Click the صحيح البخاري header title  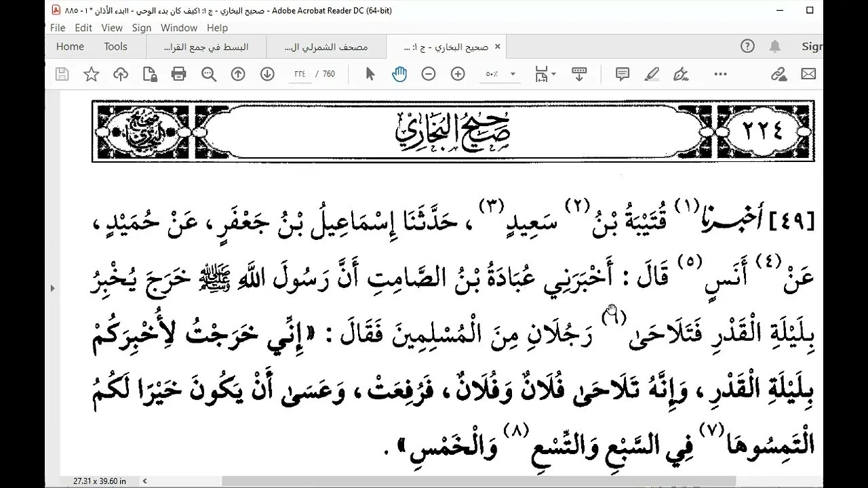452,131
